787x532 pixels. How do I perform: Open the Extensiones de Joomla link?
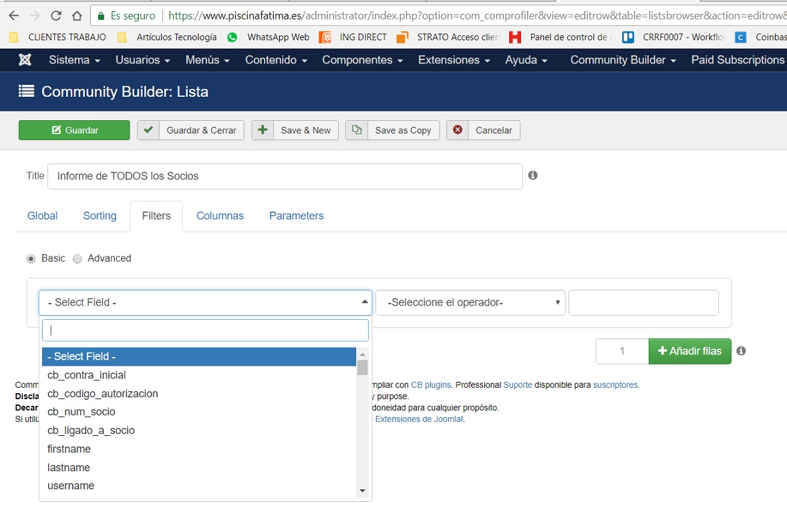point(419,419)
